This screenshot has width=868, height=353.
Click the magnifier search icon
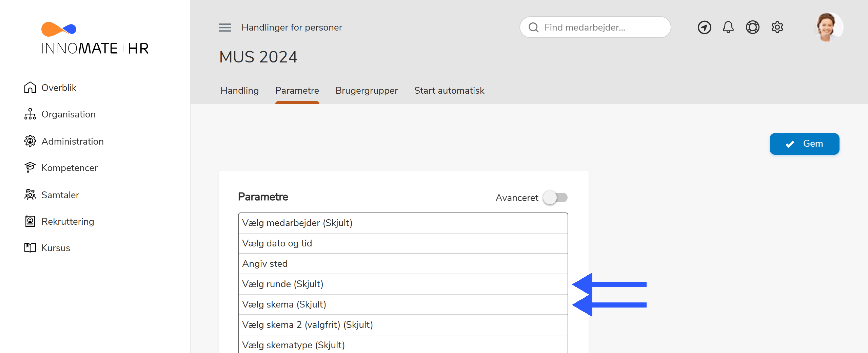point(533,27)
